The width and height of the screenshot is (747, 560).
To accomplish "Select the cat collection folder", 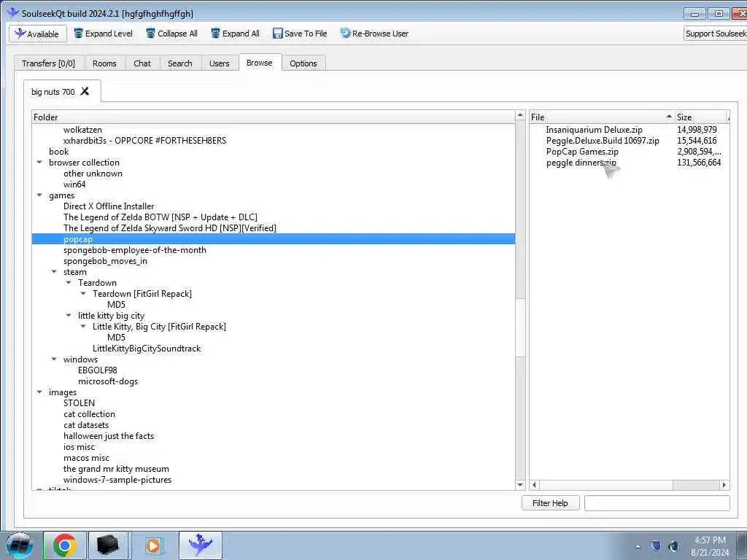I will pos(89,414).
